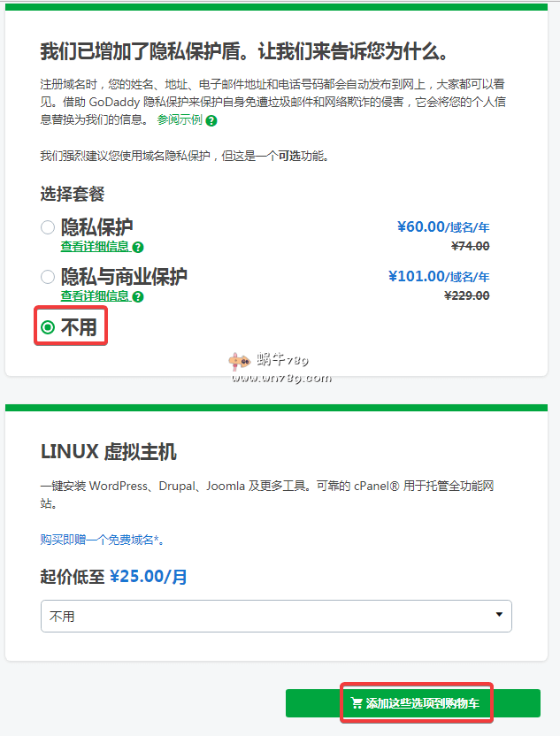Click help icon beside 隐私保护 details link
Image resolution: width=560 pixels, height=736 pixels.
[138, 248]
